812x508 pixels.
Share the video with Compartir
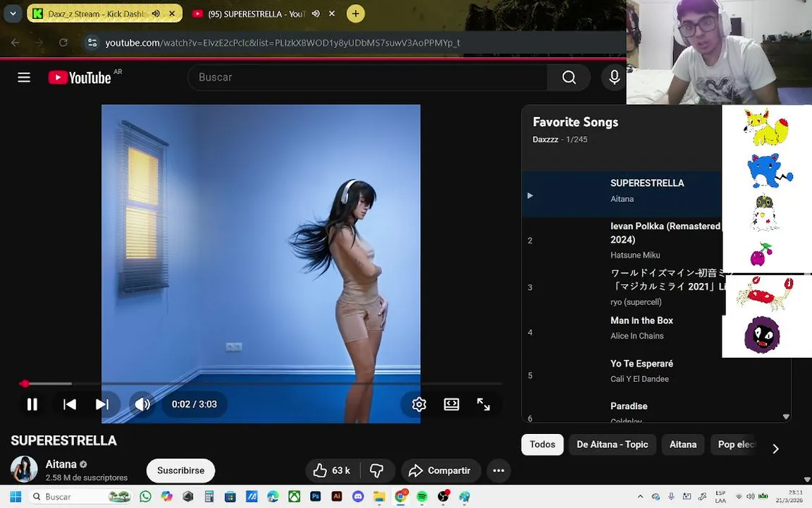click(441, 471)
